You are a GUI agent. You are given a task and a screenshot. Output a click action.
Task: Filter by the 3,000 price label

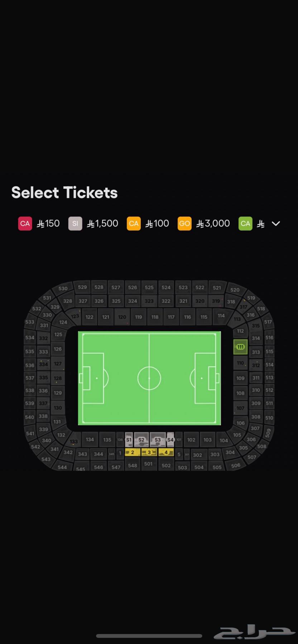213,224
